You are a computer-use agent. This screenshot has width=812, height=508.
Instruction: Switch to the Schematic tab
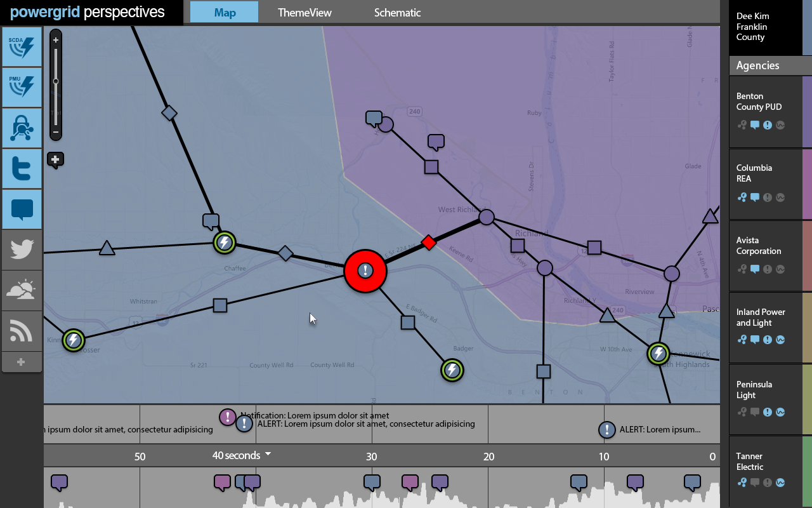click(398, 12)
